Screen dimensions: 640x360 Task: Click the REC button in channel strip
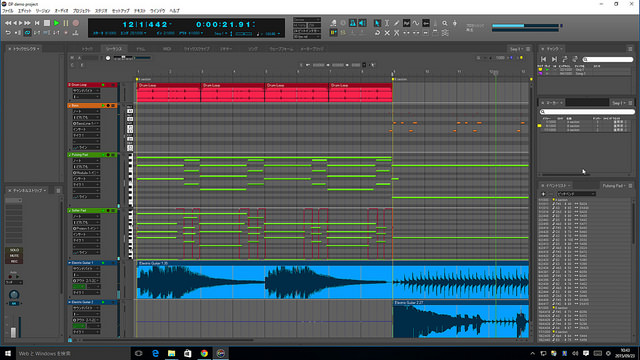[14, 261]
